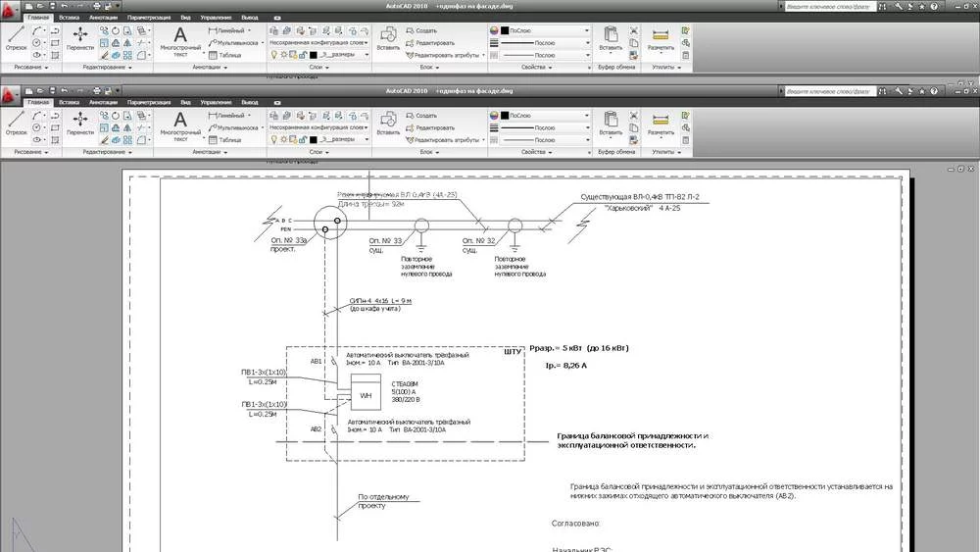
Task: Open the Линейный dimension dropdown arrow in lower window
Action: point(249,116)
